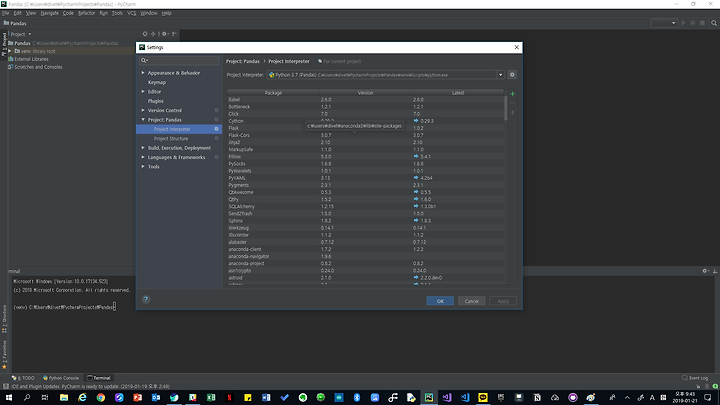Click the OK button

coord(440,301)
